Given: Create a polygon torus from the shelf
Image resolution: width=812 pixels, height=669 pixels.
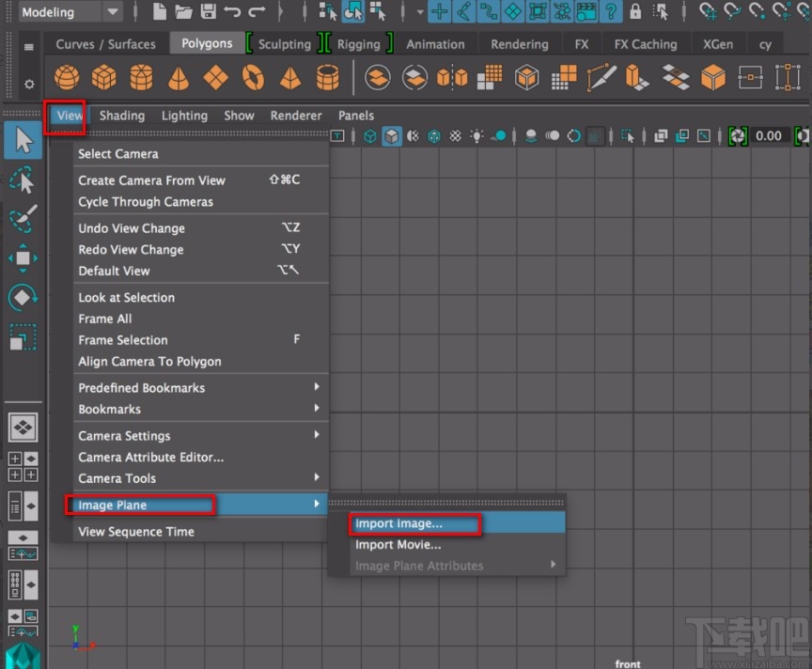Looking at the screenshot, I should click(x=253, y=78).
